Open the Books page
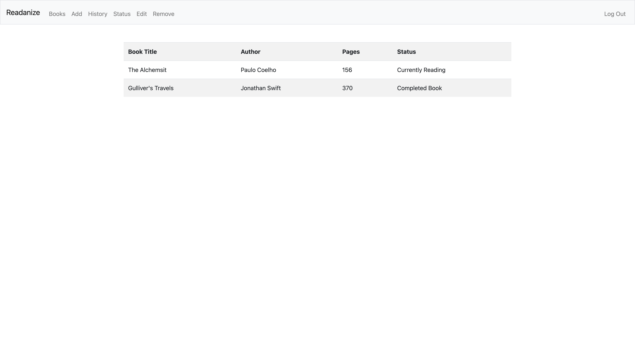 coord(57,14)
